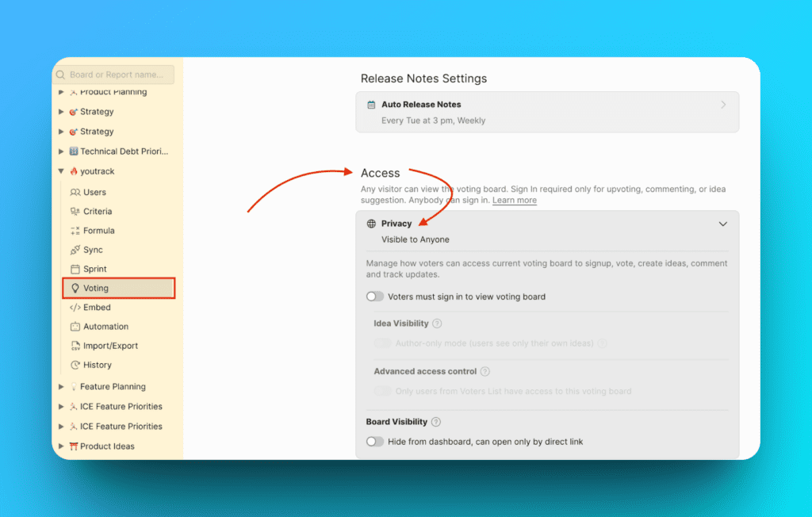Screen dimensions: 812x517
Task: Enable Voters must sign in toggle
Action: point(375,297)
